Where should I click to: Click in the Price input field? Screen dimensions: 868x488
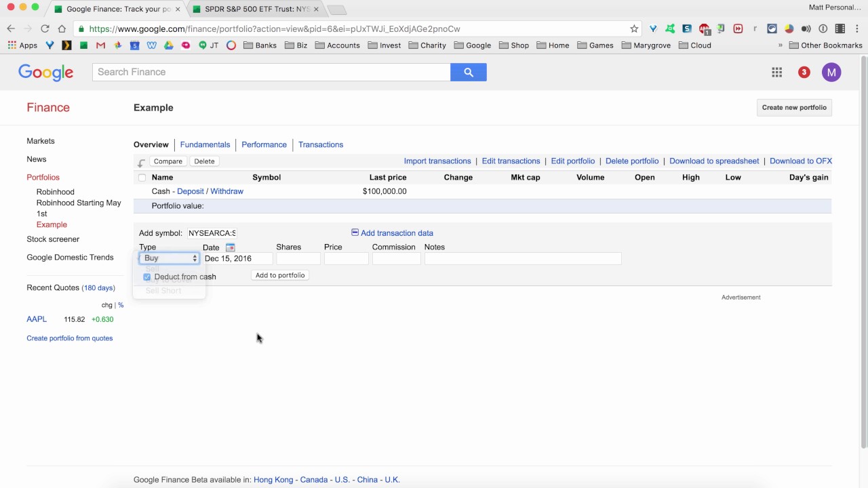tap(346, 258)
